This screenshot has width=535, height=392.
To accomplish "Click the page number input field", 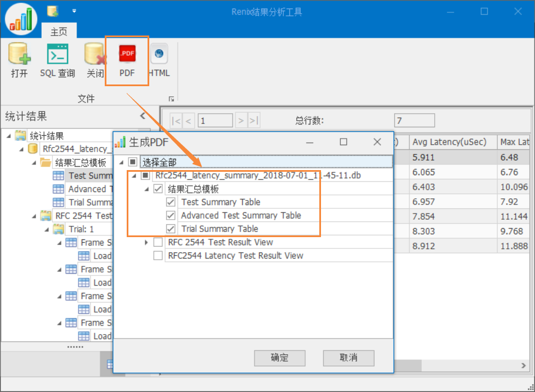I will coord(215,120).
